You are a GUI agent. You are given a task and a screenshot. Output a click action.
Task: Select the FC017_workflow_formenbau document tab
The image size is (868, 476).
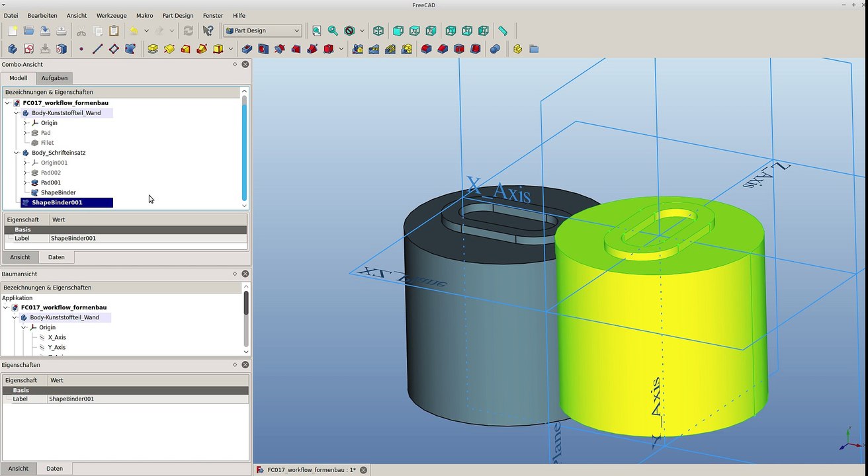point(311,470)
